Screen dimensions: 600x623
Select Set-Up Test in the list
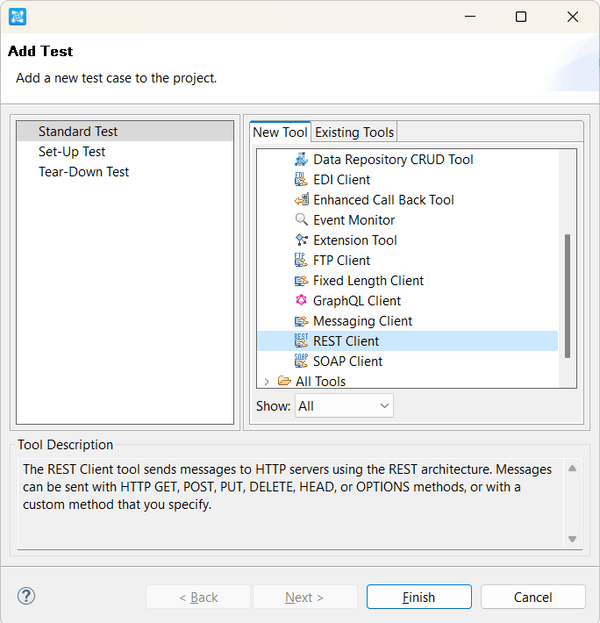click(72, 152)
